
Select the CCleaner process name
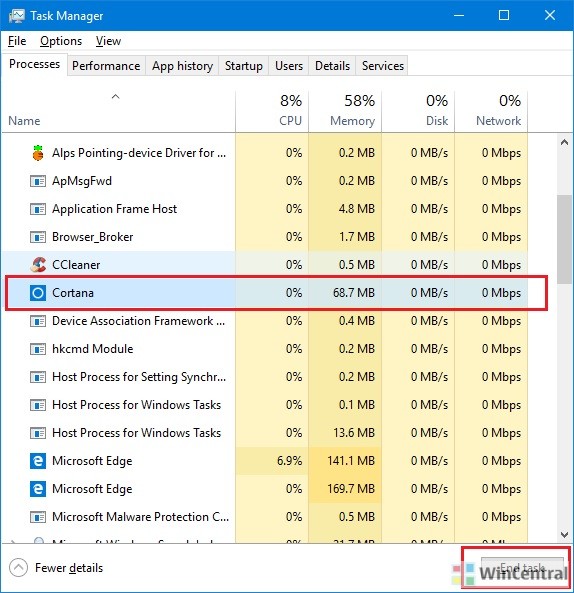coord(76,265)
